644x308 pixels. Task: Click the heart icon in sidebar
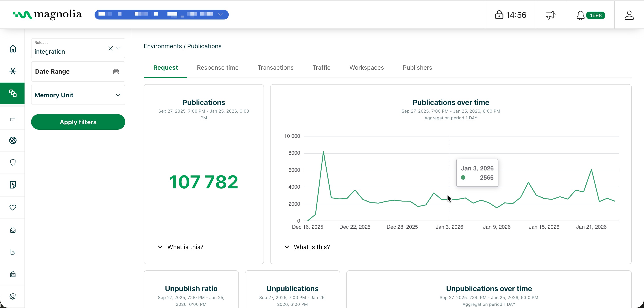[13, 207]
